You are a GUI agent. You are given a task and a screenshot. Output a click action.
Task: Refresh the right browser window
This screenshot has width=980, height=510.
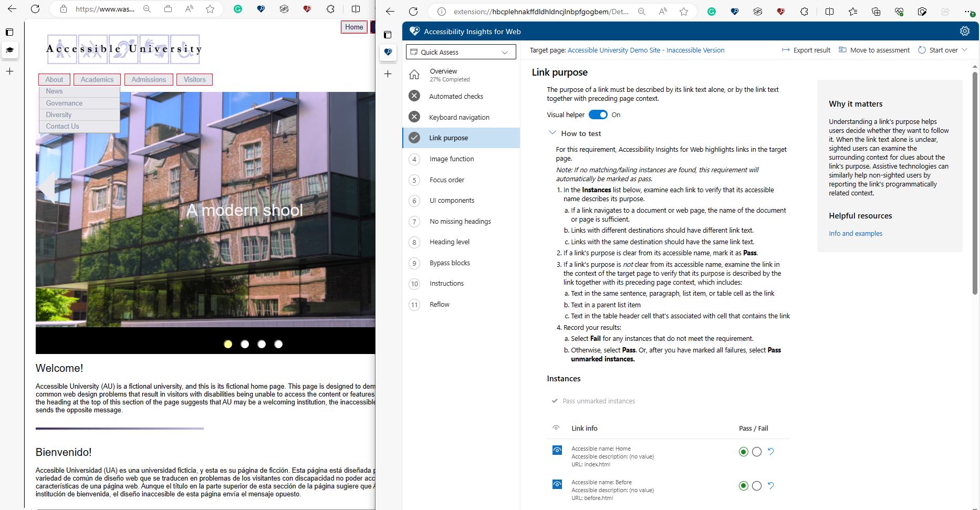pos(413,11)
